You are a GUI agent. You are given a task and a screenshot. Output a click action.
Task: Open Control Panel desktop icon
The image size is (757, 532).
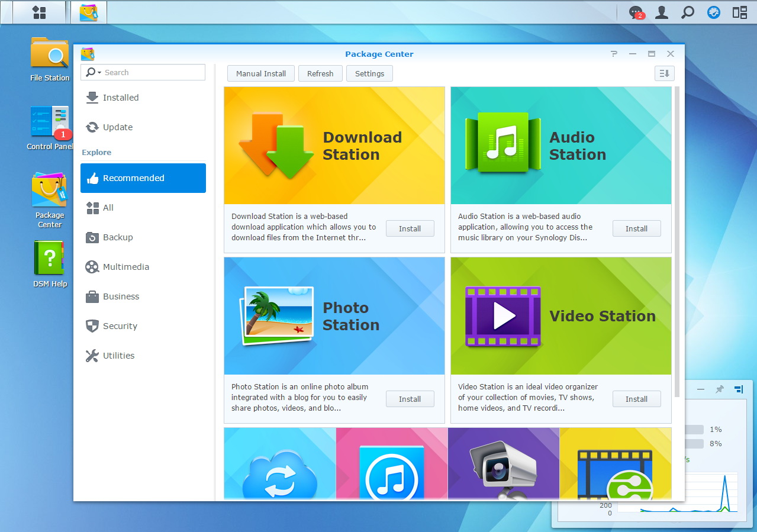[x=50, y=128]
